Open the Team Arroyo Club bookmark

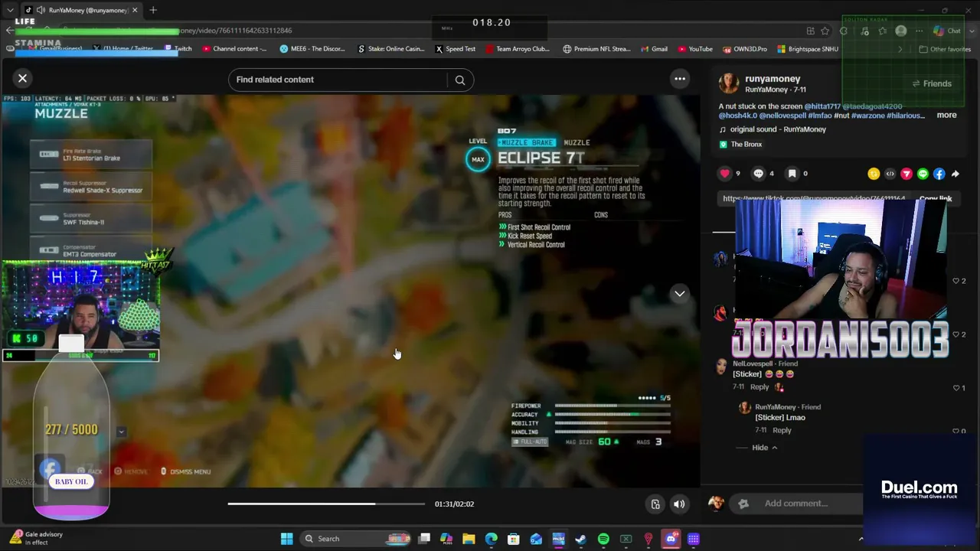pos(518,49)
